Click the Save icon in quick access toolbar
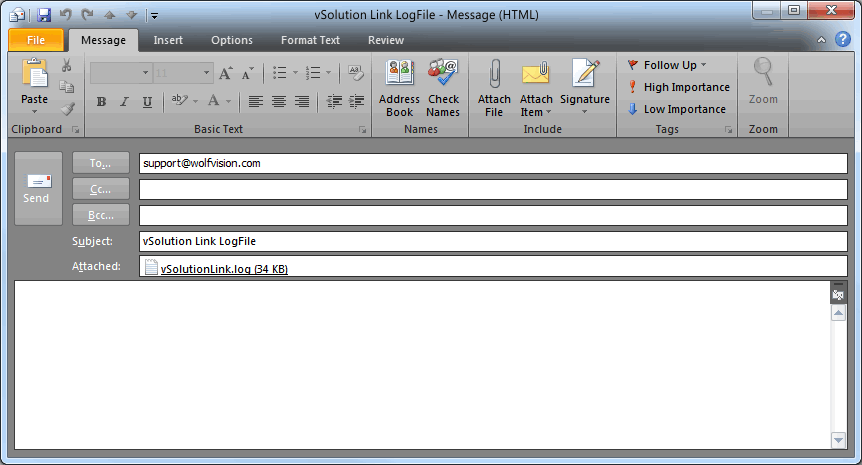This screenshot has width=862, height=465. pyautogui.click(x=44, y=15)
